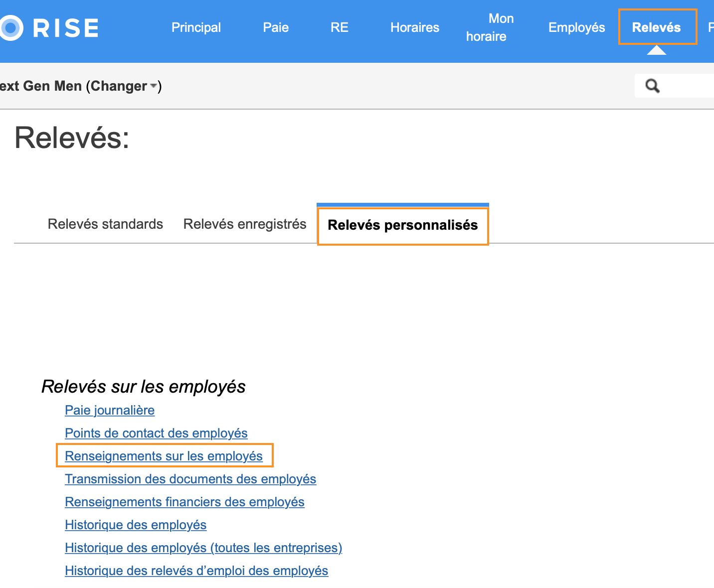This screenshot has height=588, width=714.
Task: Switch to Relevés enregistrés tab
Action: [x=245, y=224]
